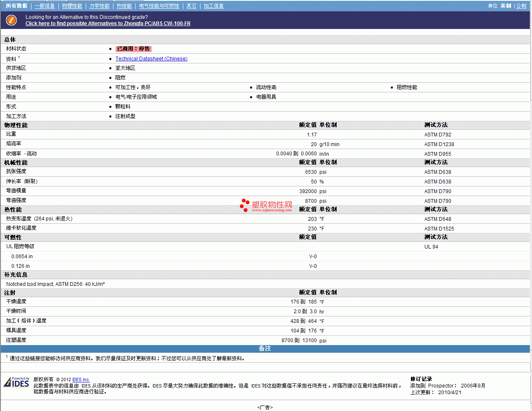Viewport: 532px width, 411px height.
Task: Click the 添加到 Prospector date entry
Action: [448, 386]
